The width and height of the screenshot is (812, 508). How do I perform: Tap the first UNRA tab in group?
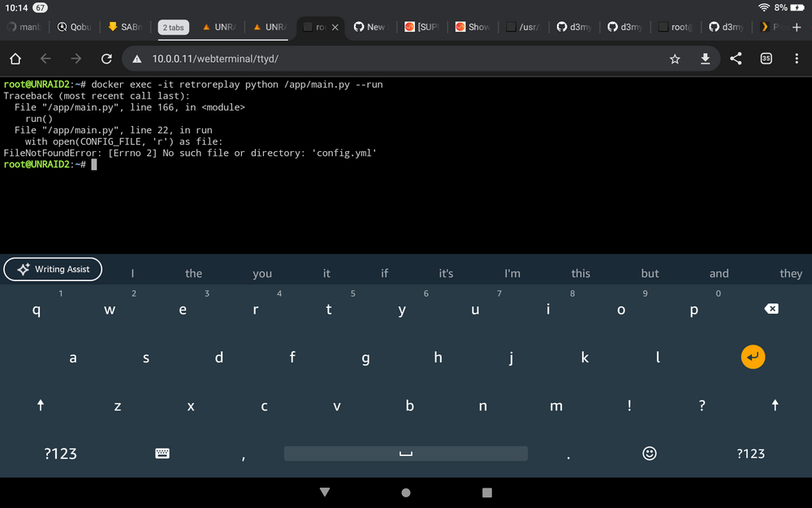(x=219, y=27)
